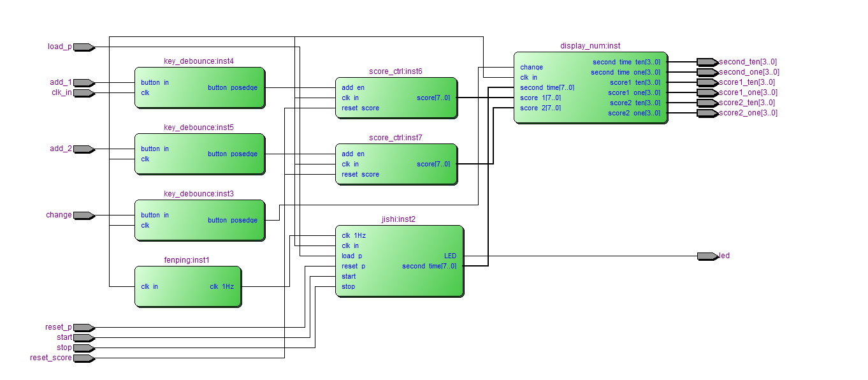This screenshot has width=868, height=380.
Task: Select add_en port of score_ctrl:inst6
Action: pyautogui.click(x=353, y=88)
